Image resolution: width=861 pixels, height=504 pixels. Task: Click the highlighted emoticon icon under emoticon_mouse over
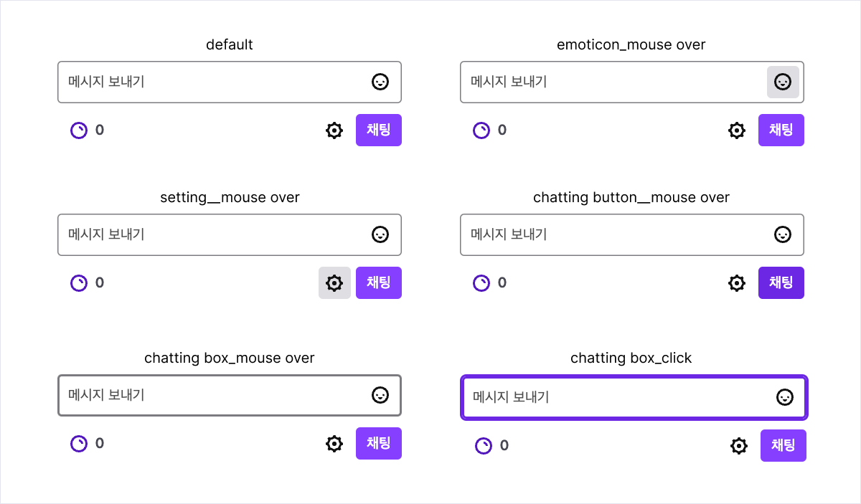783,82
